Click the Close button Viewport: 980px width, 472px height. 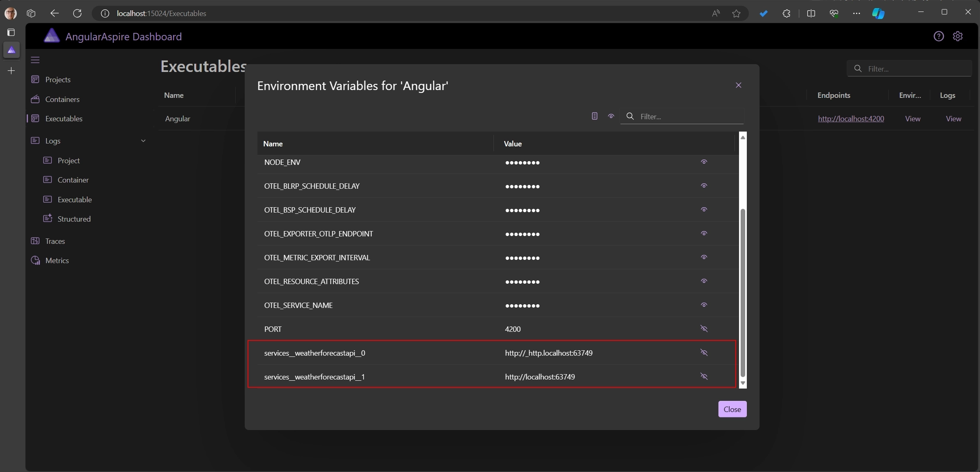732,409
